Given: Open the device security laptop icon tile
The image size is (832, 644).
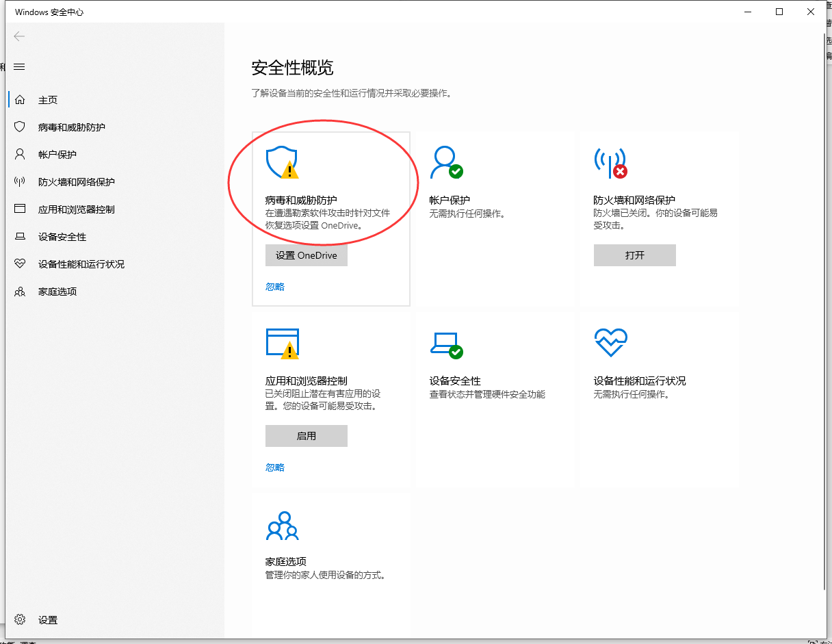Looking at the screenshot, I should point(445,343).
